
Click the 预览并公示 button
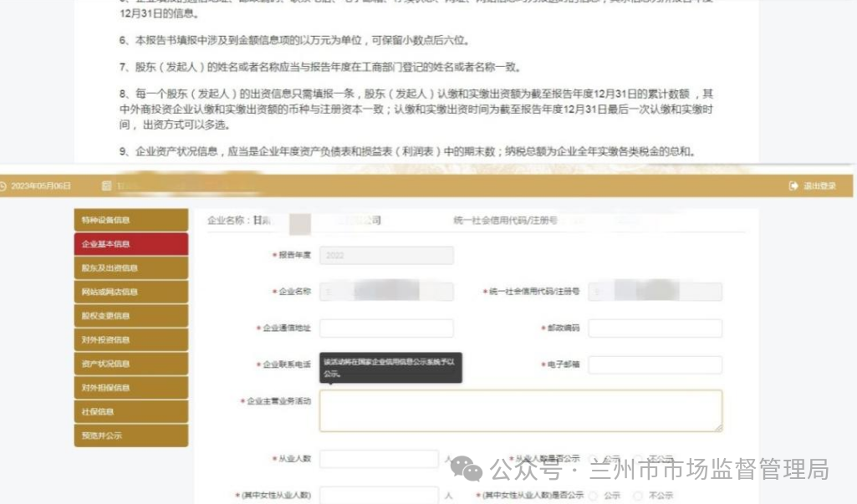click(x=130, y=435)
